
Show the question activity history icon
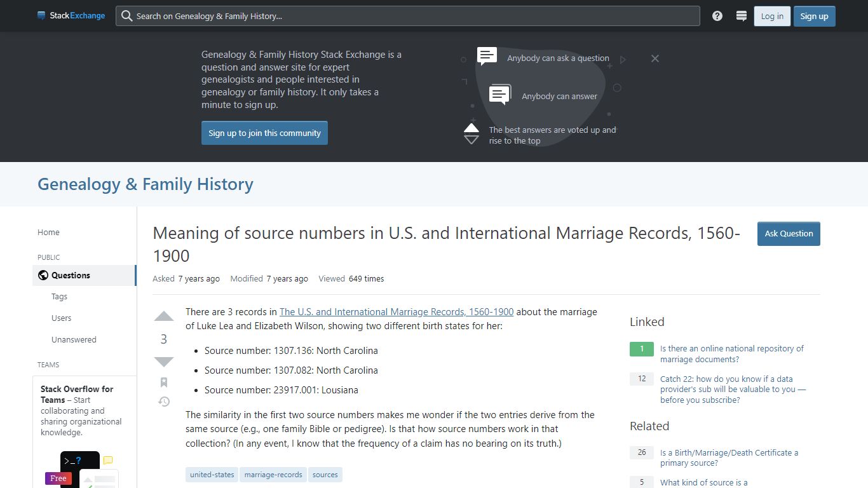tap(164, 402)
